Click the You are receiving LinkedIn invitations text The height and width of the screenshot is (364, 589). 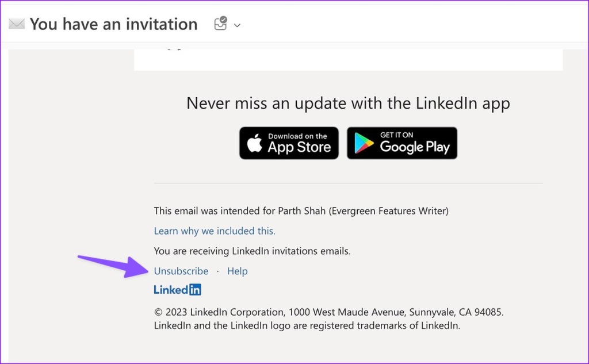click(x=252, y=251)
